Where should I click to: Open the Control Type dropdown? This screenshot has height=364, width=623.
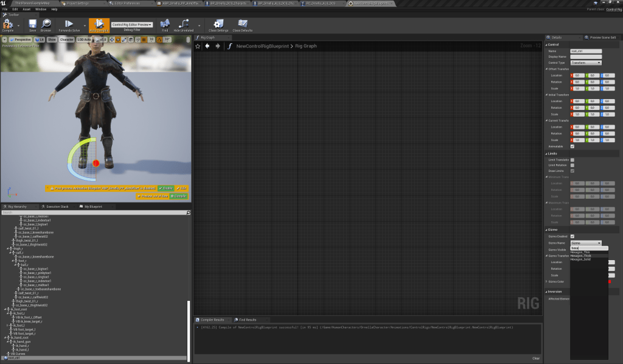(586, 63)
